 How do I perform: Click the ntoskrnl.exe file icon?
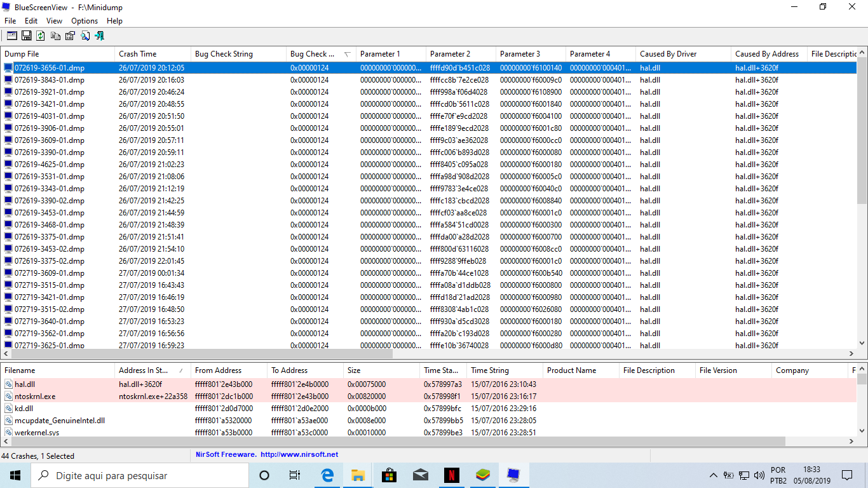tap(8, 396)
